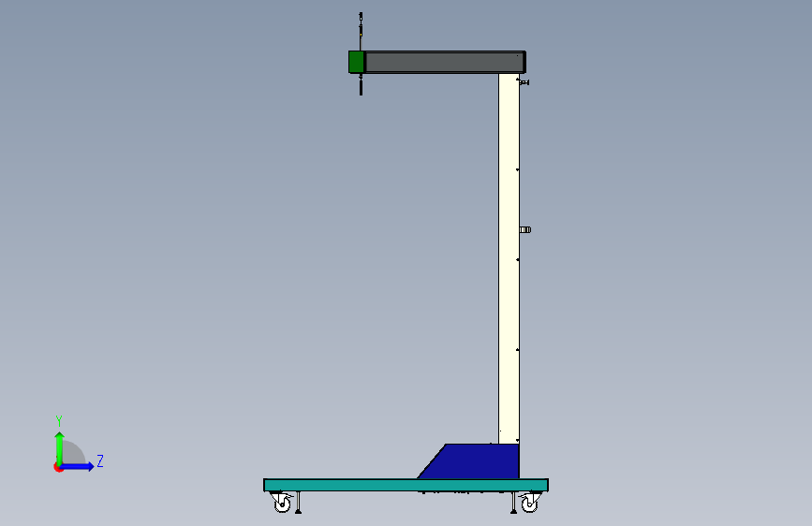Select the cream vertical column
Screen dimensions: 812x526
[509, 258]
